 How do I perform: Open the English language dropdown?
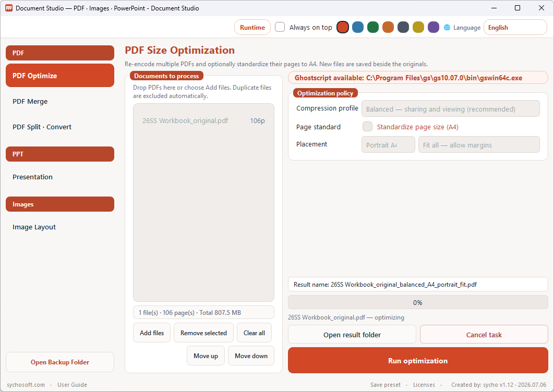[x=515, y=27]
